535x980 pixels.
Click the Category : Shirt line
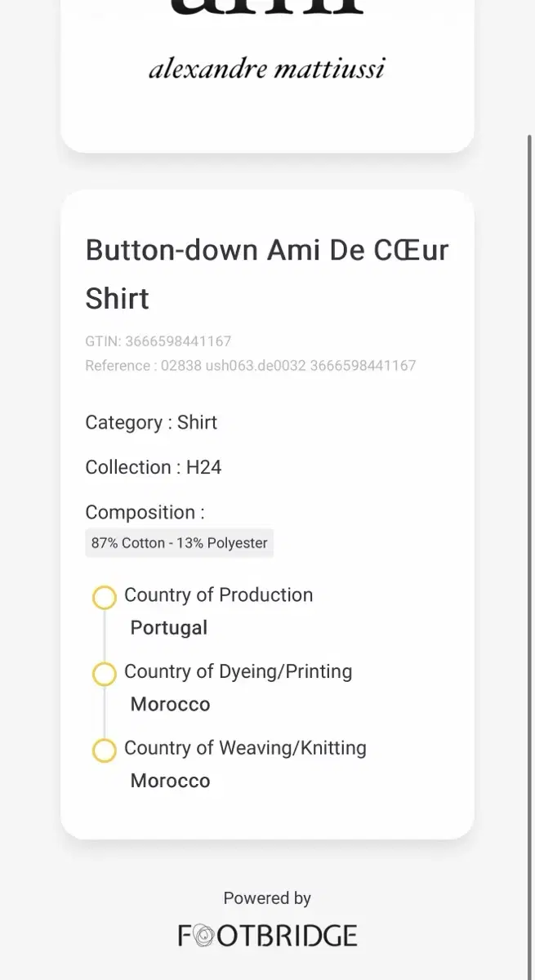tap(151, 422)
